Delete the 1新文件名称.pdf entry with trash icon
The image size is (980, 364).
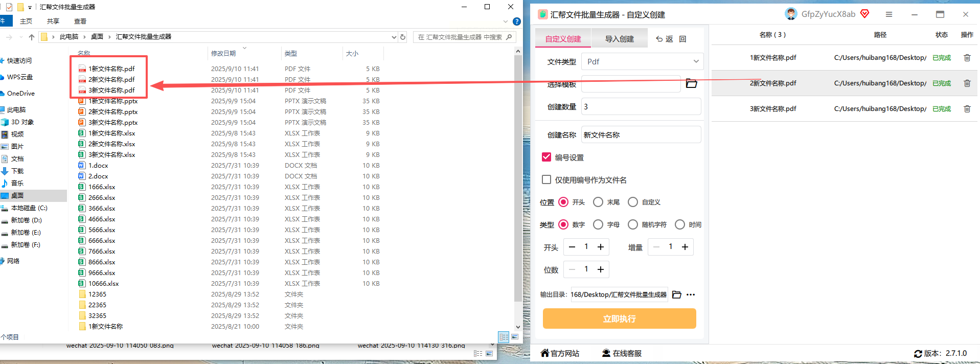click(967, 58)
